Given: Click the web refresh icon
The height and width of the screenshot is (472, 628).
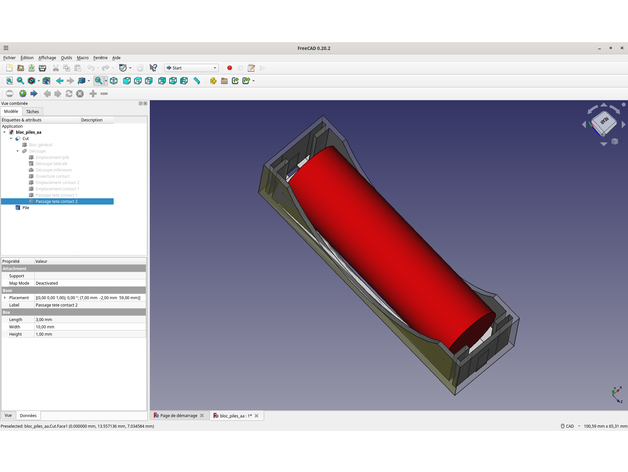Looking at the screenshot, I should point(69,94).
